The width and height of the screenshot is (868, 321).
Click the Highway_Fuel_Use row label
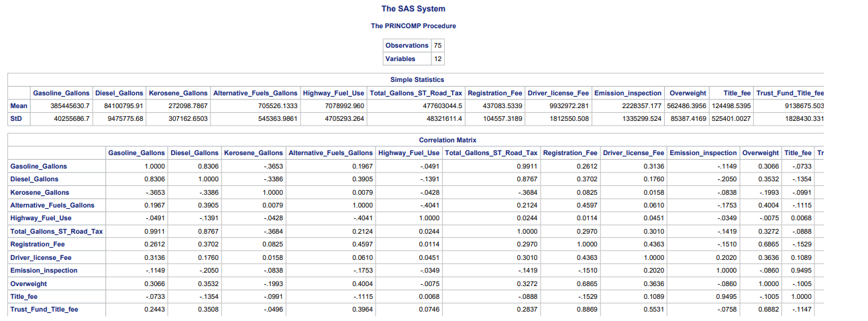tap(41, 218)
